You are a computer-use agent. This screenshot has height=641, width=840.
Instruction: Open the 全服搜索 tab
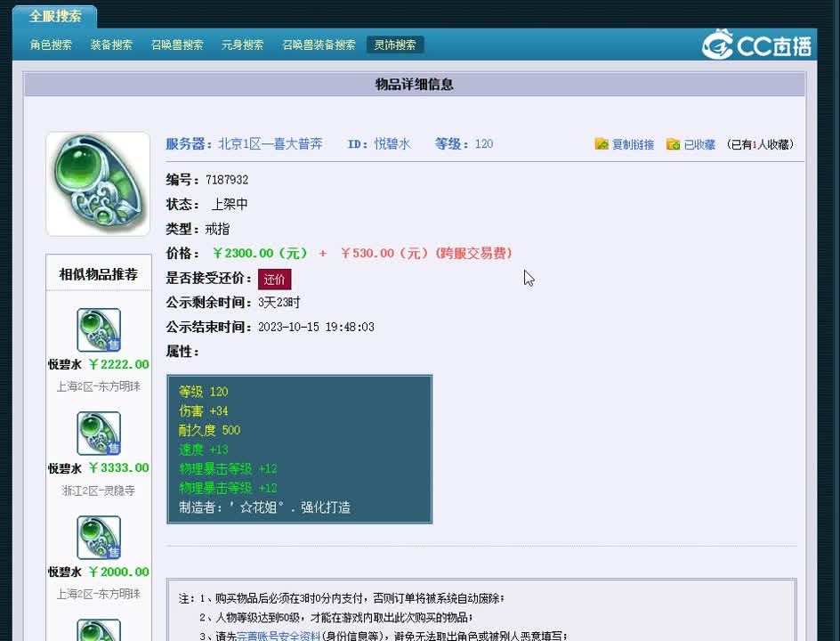[x=54, y=16]
